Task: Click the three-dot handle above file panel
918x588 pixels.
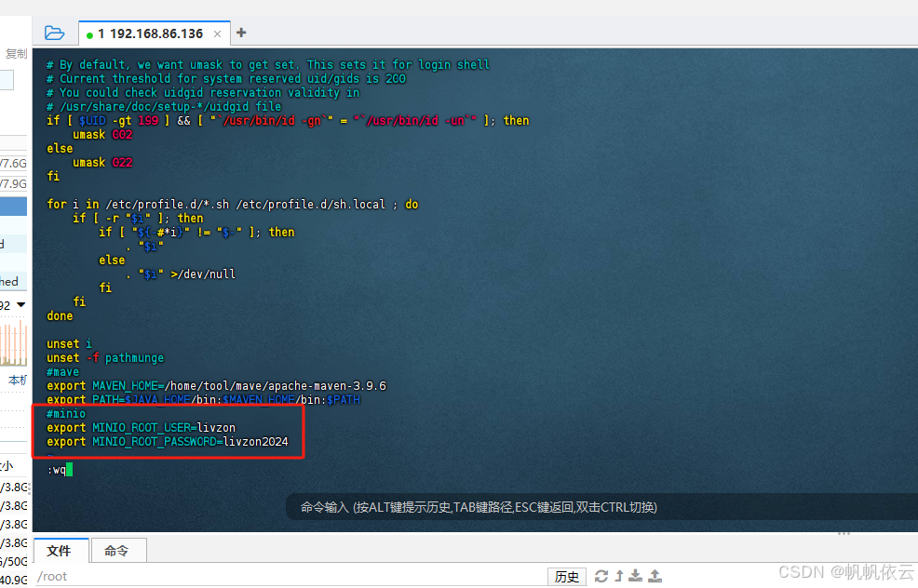Action: click(x=844, y=534)
